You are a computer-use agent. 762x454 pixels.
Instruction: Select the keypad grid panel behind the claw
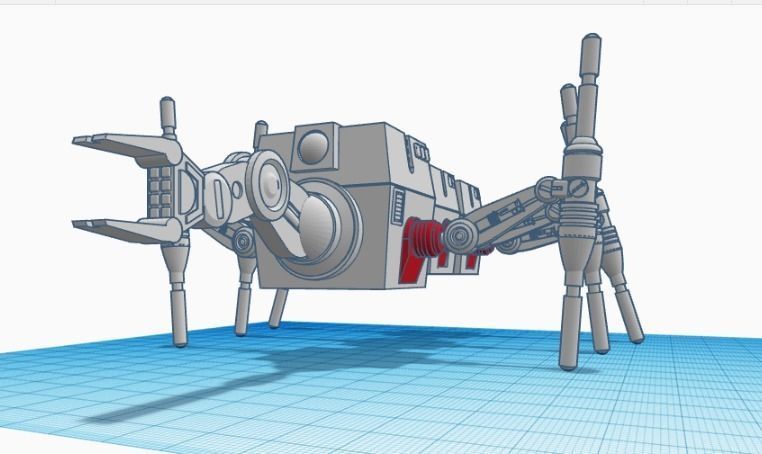click(x=161, y=192)
